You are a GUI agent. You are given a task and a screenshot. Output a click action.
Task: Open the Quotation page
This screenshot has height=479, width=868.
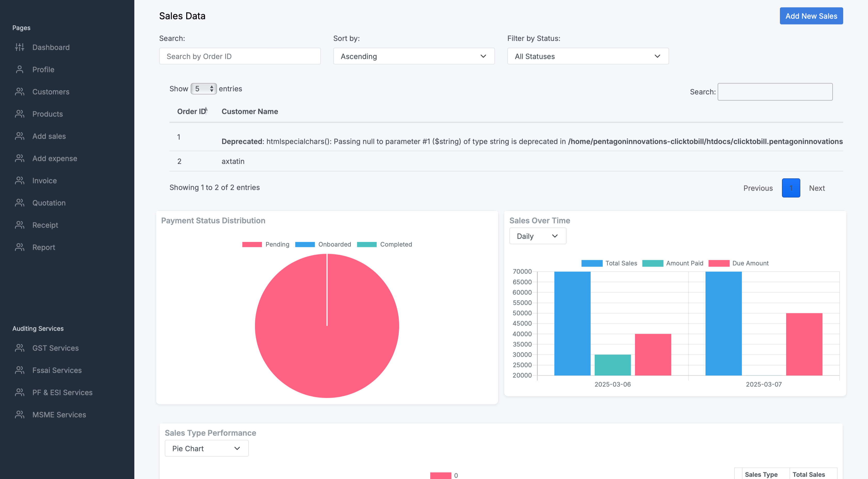pyautogui.click(x=49, y=203)
